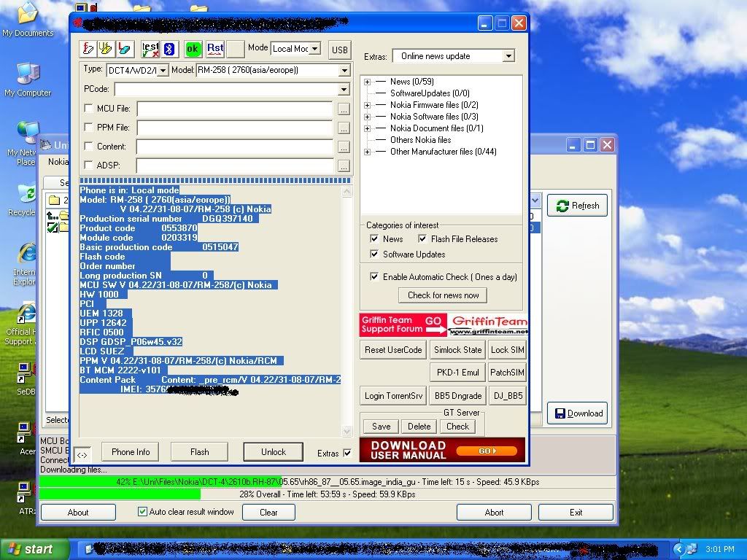The width and height of the screenshot is (747, 560).
Task: Open the SeDB desktop shortcut
Action: pos(26,379)
